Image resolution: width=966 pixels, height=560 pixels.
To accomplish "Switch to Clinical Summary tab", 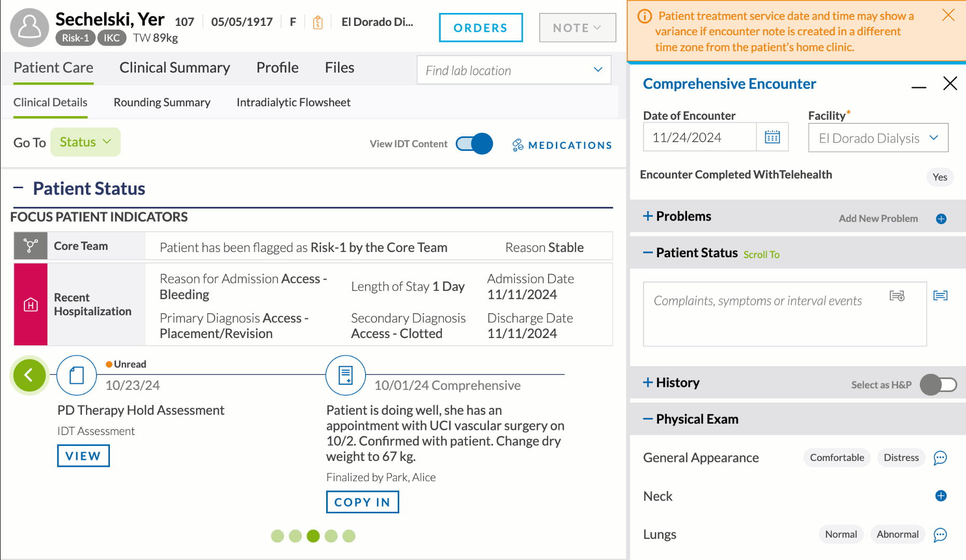I will [x=175, y=67].
